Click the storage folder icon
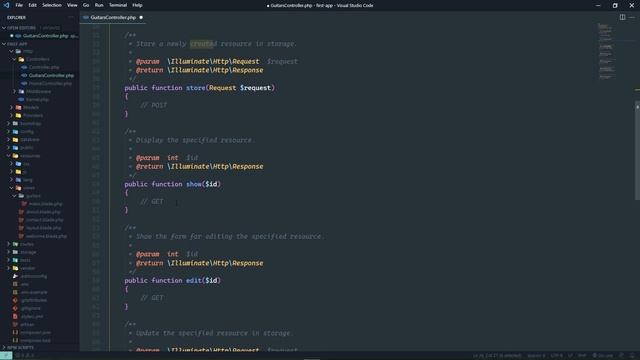640x360 pixels. click(16, 252)
